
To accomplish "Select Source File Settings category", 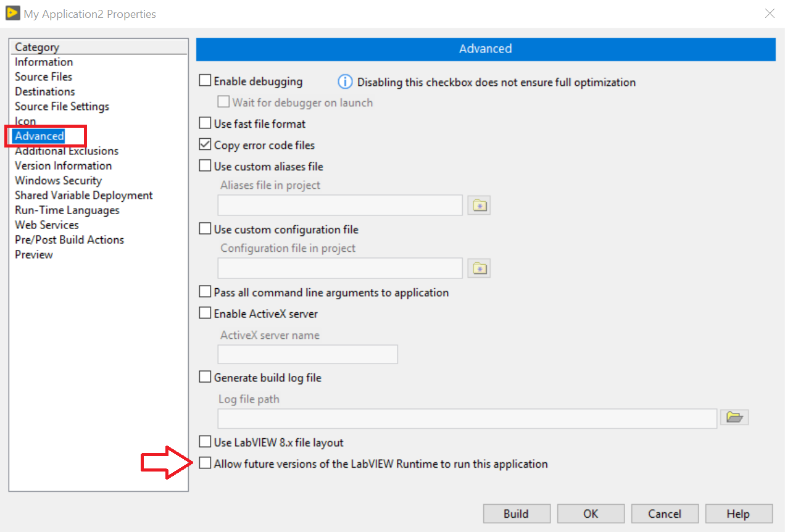I will (x=62, y=106).
